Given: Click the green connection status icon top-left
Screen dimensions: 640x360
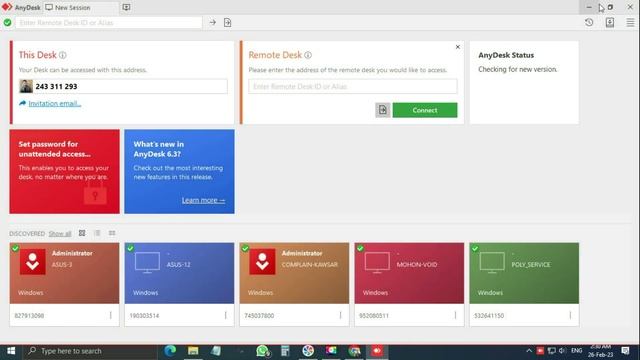Looking at the screenshot, I should (x=7, y=22).
